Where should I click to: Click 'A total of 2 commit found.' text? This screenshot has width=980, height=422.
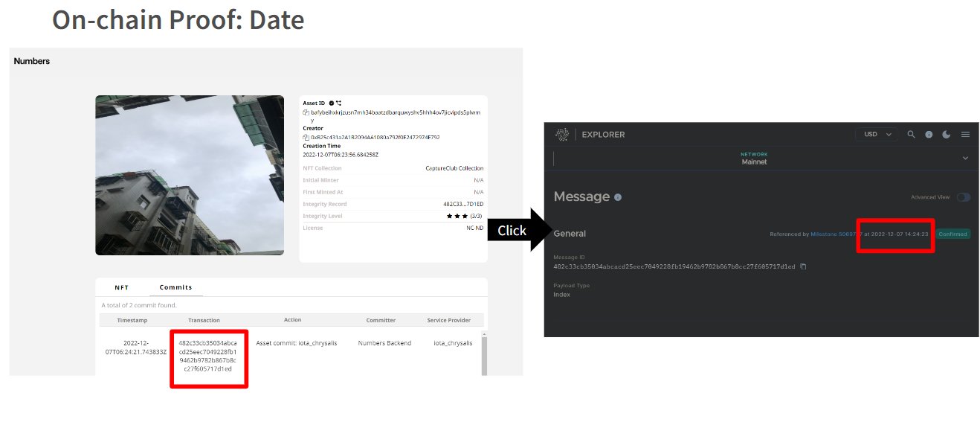pos(139,305)
